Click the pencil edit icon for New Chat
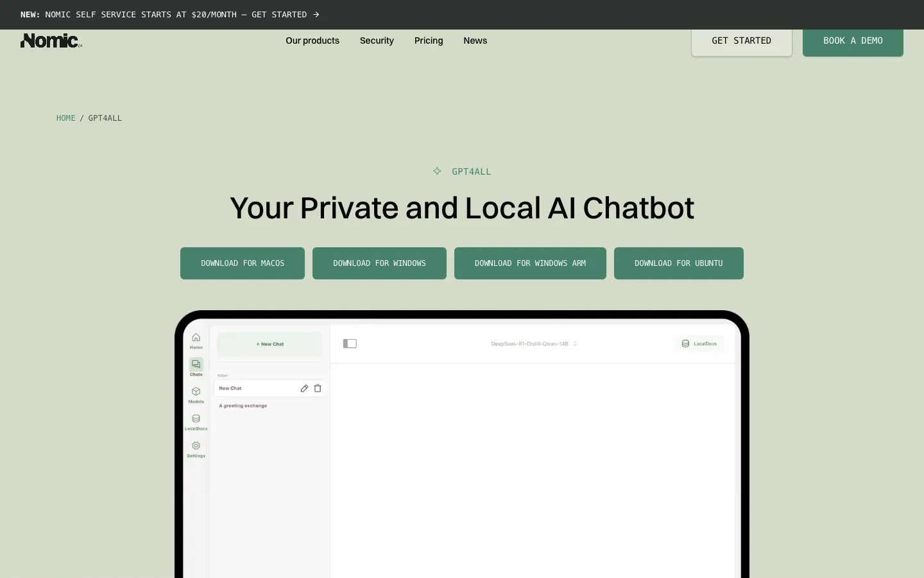The width and height of the screenshot is (924, 578). click(304, 388)
